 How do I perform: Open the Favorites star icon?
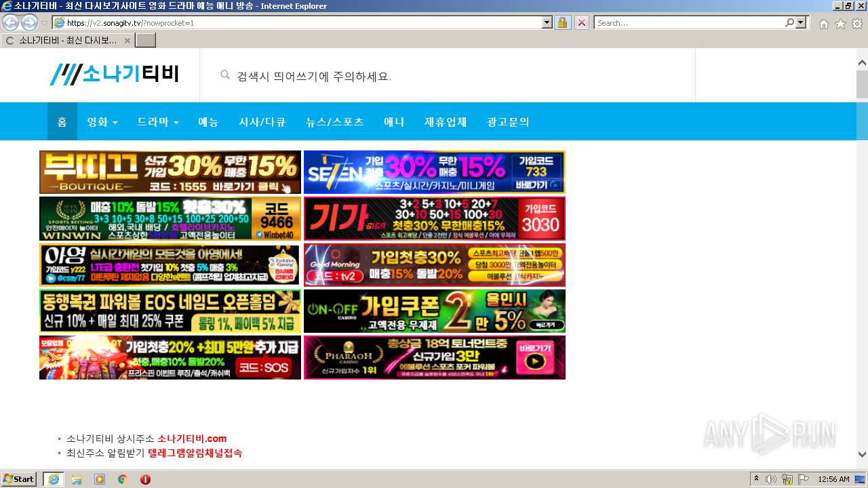[840, 24]
